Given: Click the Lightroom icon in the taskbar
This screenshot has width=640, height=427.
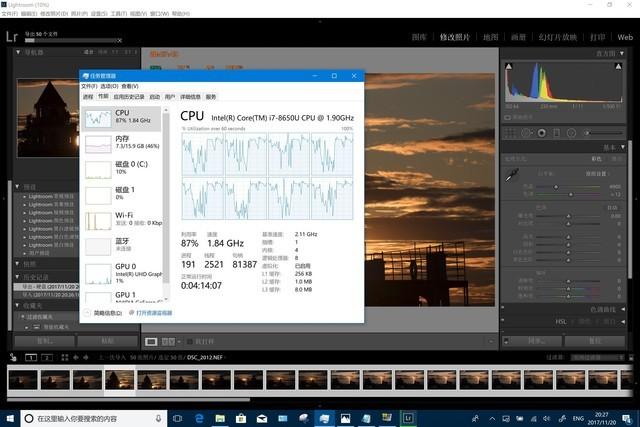Looking at the screenshot, I should [408, 417].
